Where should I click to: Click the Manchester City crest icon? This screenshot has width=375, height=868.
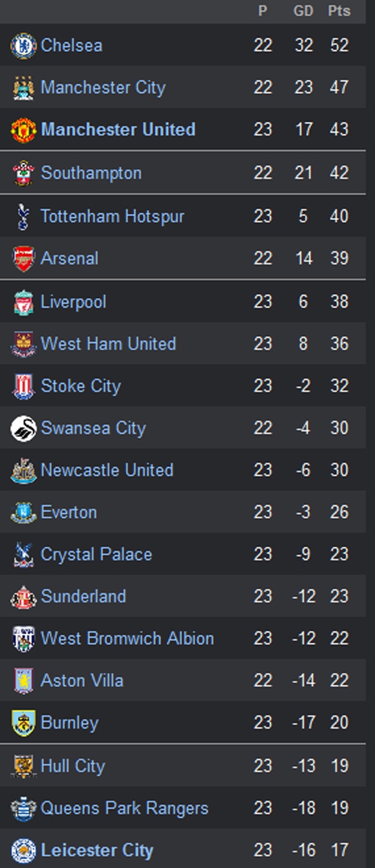23,88
